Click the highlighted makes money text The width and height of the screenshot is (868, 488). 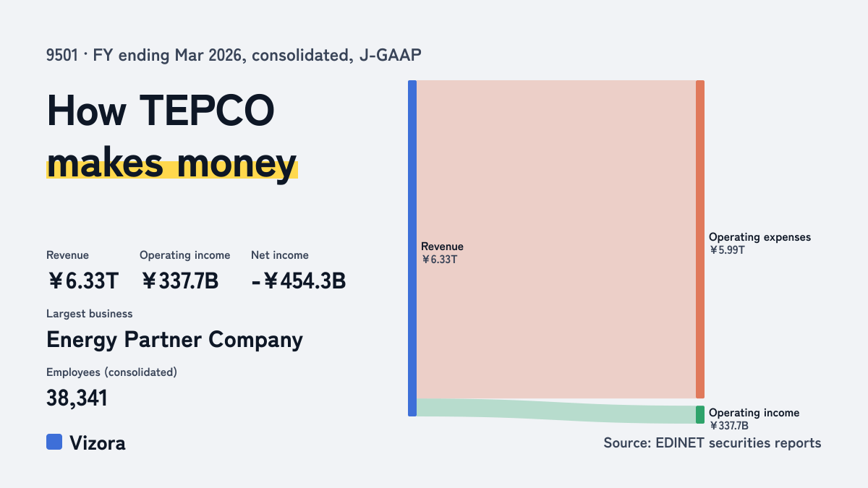[x=171, y=163]
